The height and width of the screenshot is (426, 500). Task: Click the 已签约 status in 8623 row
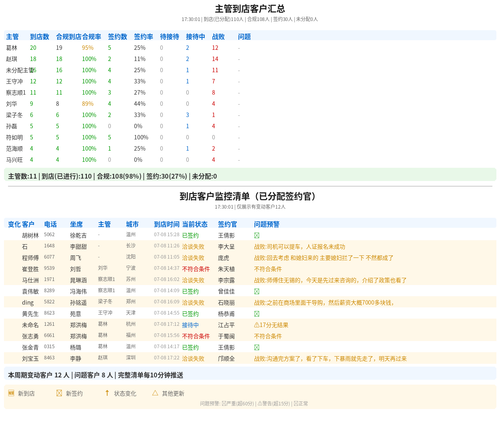[190, 314]
